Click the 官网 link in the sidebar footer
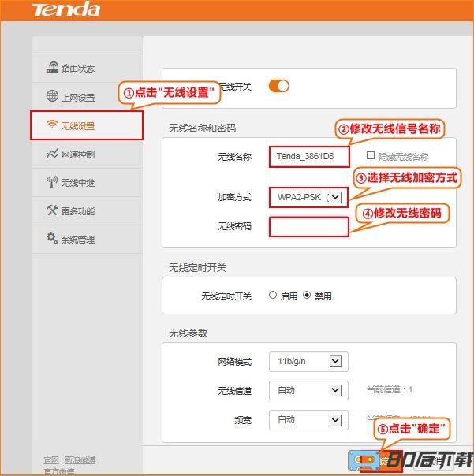Screen dimensions: 474x476 point(51,460)
